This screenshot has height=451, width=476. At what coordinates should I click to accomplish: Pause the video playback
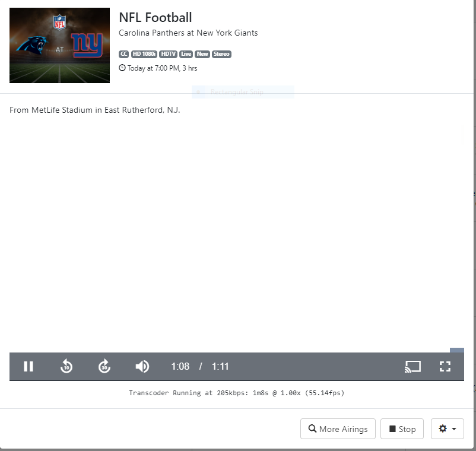click(x=28, y=366)
